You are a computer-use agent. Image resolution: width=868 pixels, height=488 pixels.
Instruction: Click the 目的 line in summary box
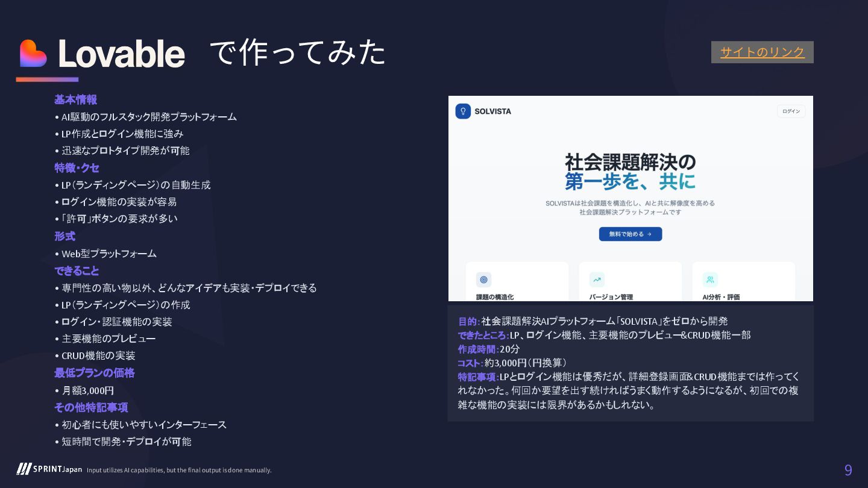click(x=593, y=321)
